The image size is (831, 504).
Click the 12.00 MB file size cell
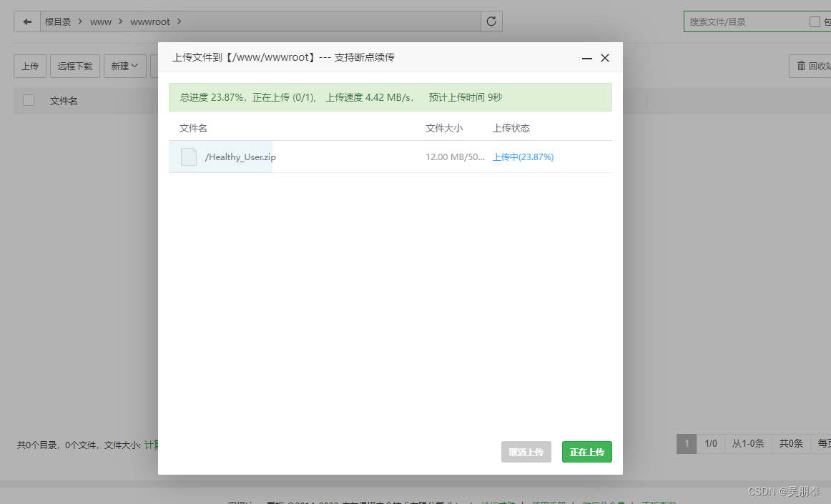point(456,157)
